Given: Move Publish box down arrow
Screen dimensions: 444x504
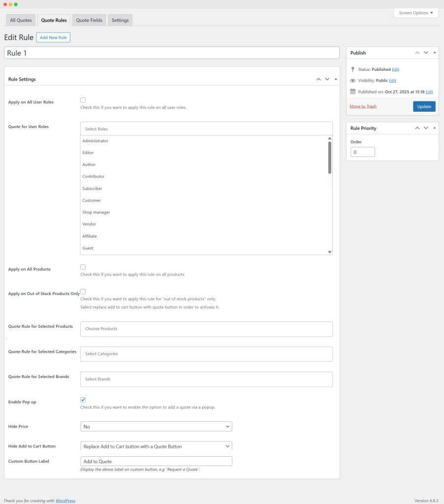Looking at the screenshot, I should click(x=426, y=53).
